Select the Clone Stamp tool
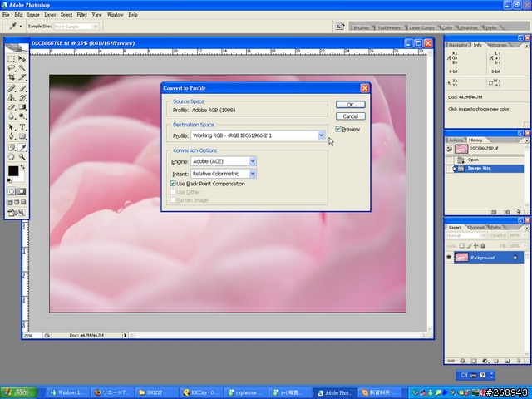Viewport: 532px width, 399px height. [x=11, y=98]
